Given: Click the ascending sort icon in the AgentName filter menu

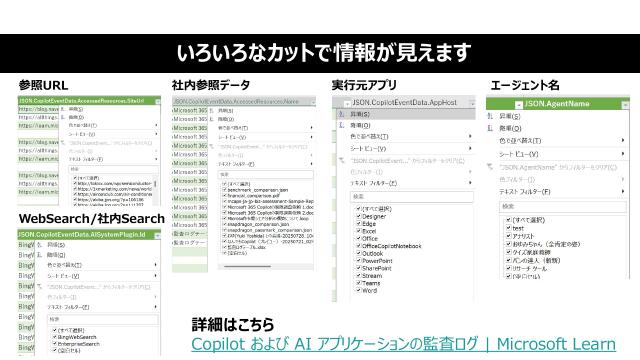Looking at the screenshot, I should [x=490, y=116].
